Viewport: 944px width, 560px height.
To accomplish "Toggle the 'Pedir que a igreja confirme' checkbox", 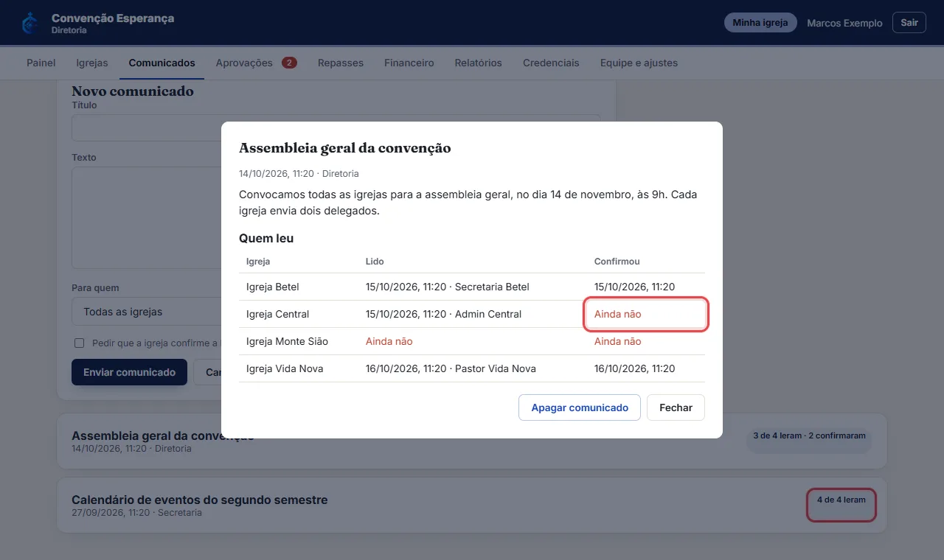I will (x=80, y=343).
